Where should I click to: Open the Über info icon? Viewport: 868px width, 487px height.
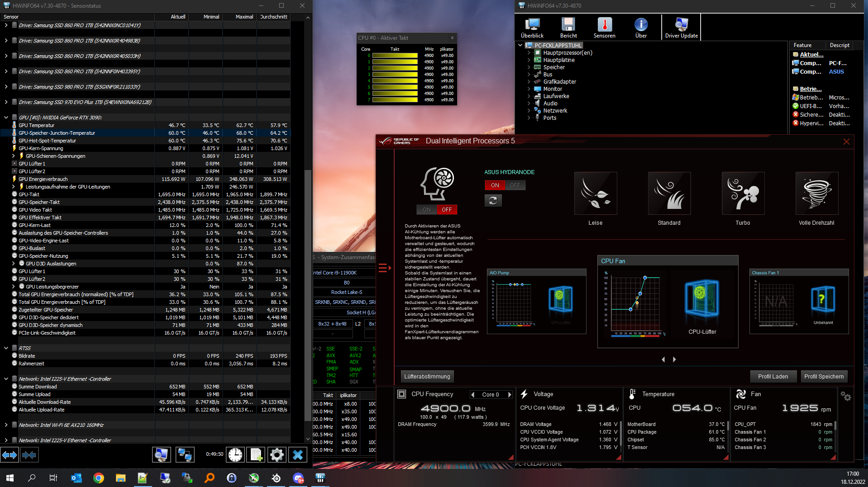click(x=641, y=28)
